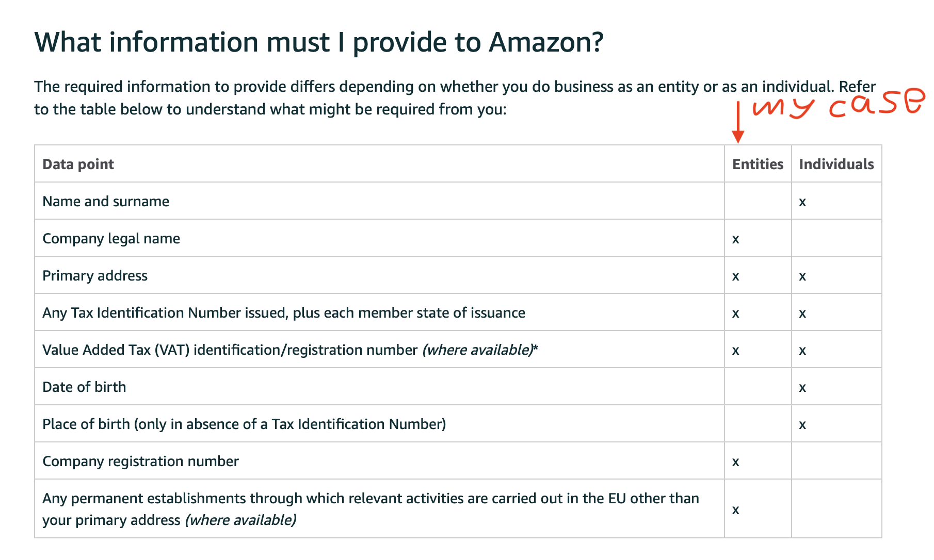Click the Individuals column header
This screenshot has width=934, height=560.
836,164
